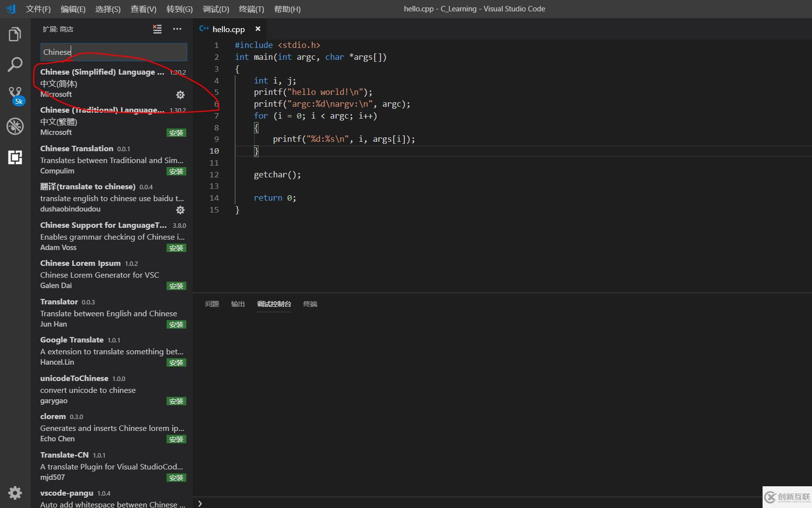
Task: Click the printf hello world code line
Action: coord(313,92)
